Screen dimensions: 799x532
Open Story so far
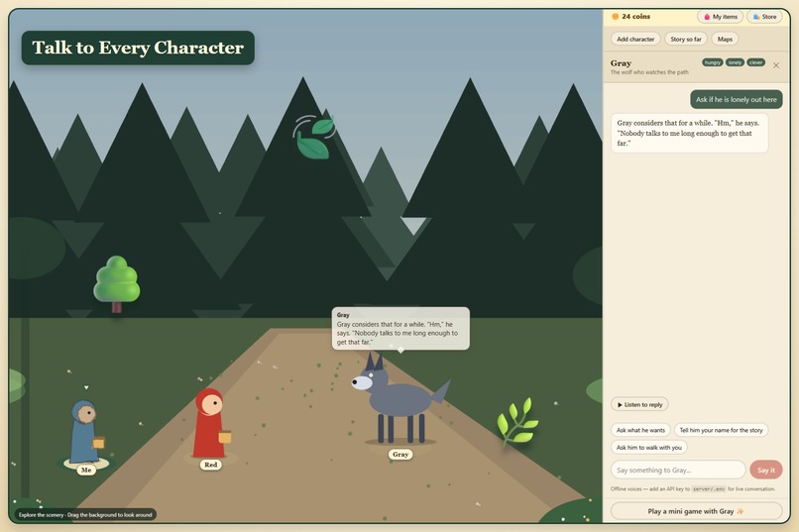685,40
